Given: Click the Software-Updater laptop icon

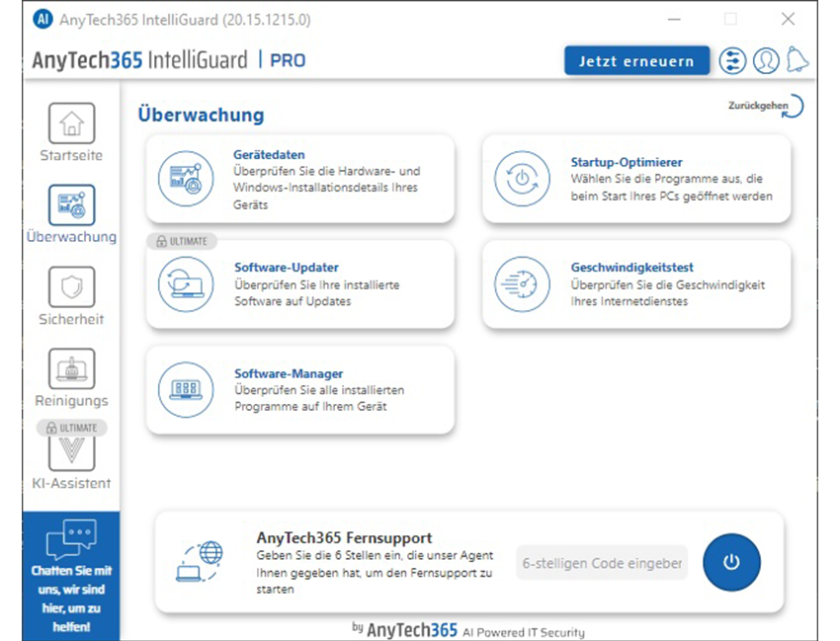Looking at the screenshot, I should (x=186, y=284).
